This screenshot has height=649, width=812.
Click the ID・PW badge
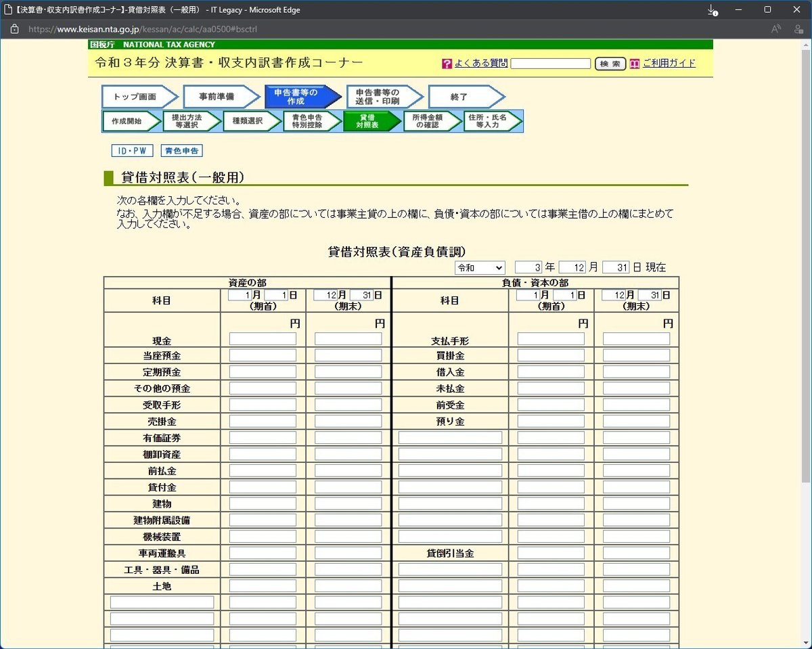(x=132, y=151)
